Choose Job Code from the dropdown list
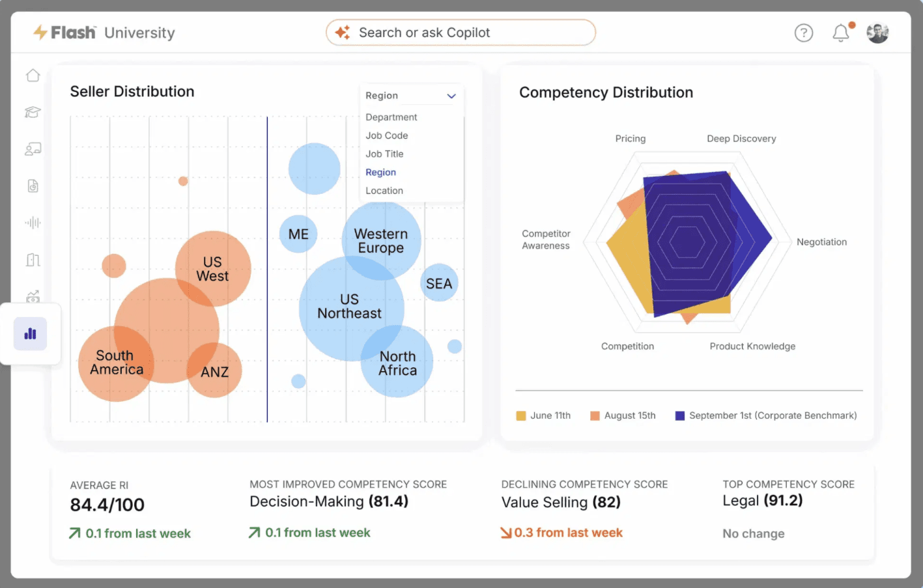 pyautogui.click(x=387, y=135)
